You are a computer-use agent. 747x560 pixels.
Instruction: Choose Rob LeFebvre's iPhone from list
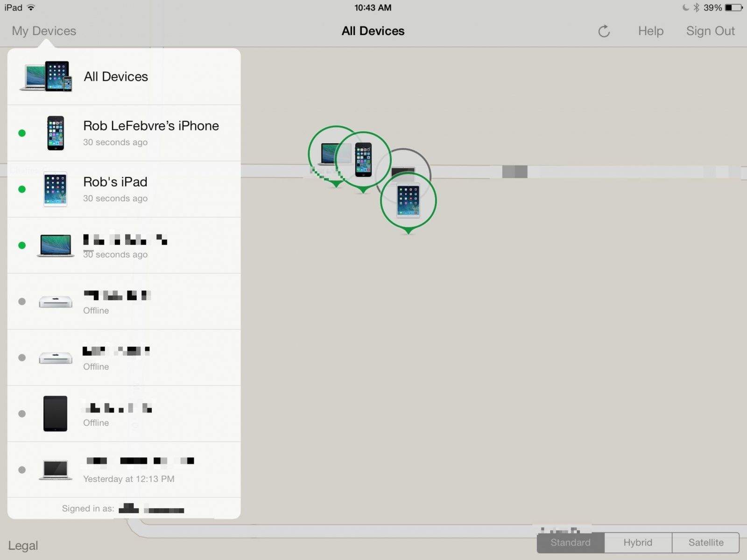click(x=124, y=133)
